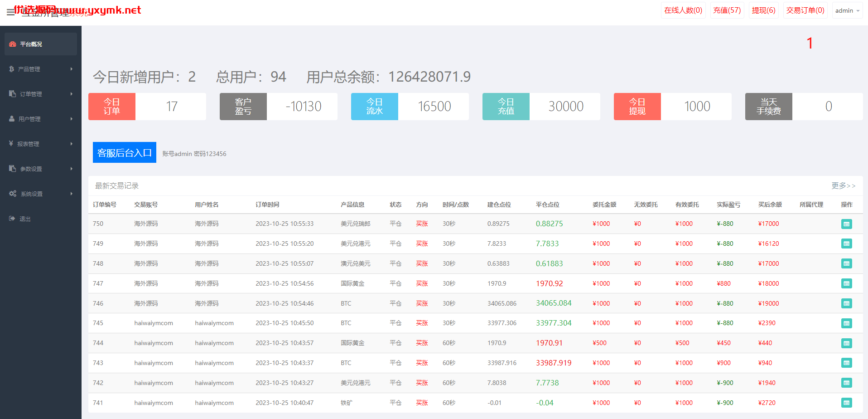The height and width of the screenshot is (419, 868).
Task: Click closing price 1970.92 in order 747
Action: [x=549, y=283]
